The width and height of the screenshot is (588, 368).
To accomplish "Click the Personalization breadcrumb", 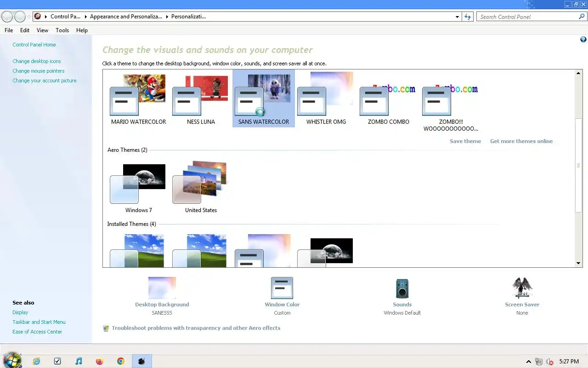I will 188,17.
